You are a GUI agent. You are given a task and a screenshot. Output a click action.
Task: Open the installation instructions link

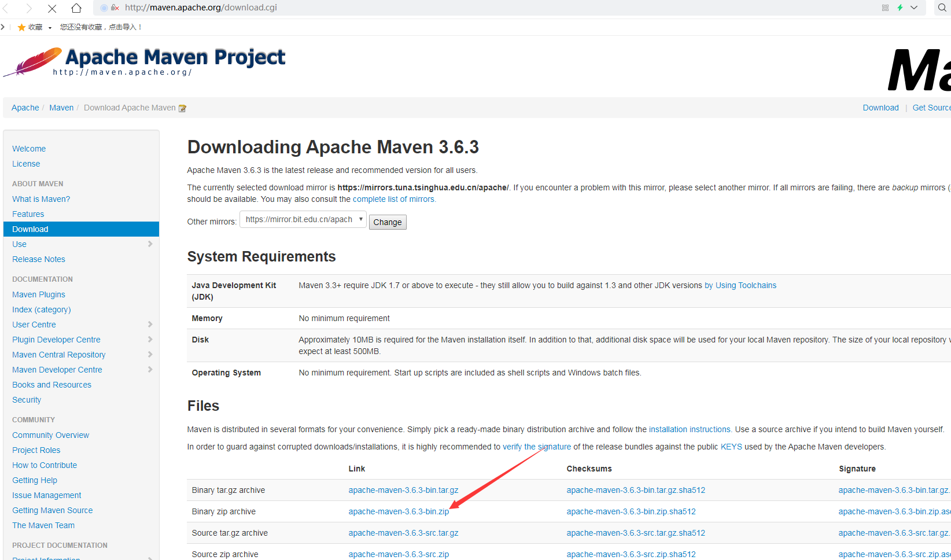tap(691, 429)
